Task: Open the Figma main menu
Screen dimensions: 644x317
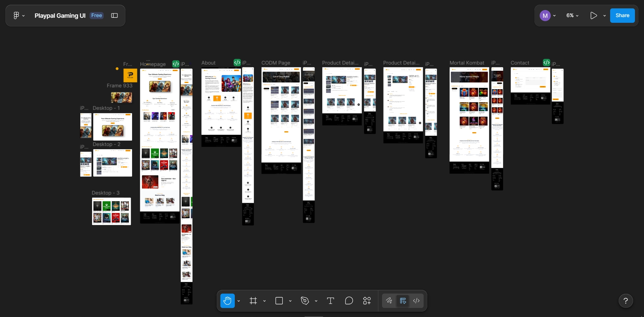Action: (x=18, y=16)
